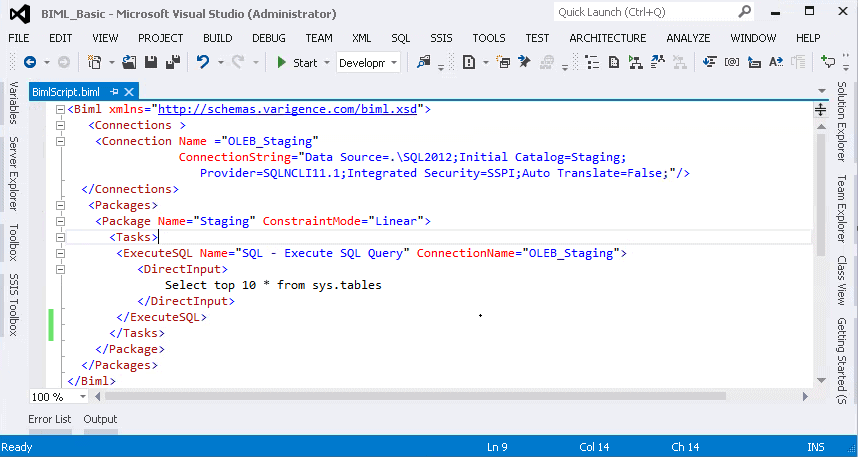Save BimlScript.biml with the single disk icon
Screen dimensions: 858x457
point(151,62)
